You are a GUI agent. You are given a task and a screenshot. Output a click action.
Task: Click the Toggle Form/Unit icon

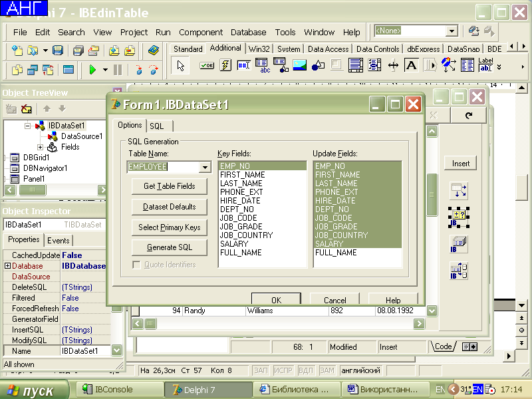pyautogui.click(x=48, y=70)
